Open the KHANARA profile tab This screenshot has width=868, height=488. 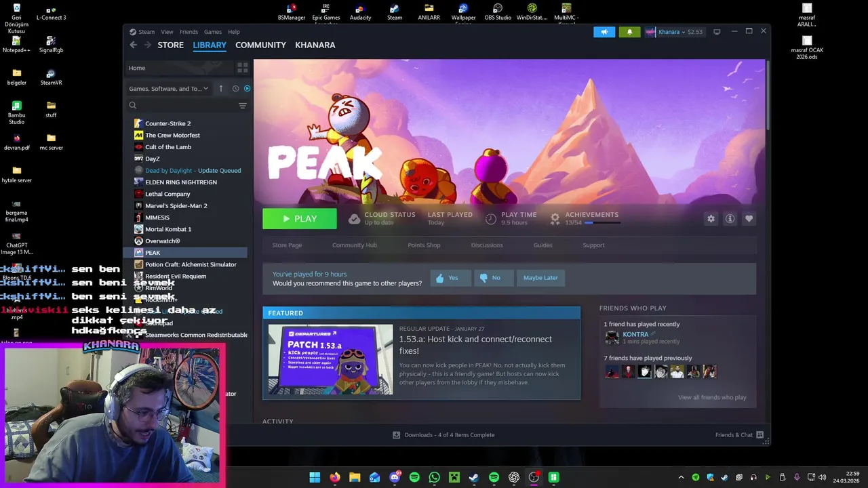(315, 45)
